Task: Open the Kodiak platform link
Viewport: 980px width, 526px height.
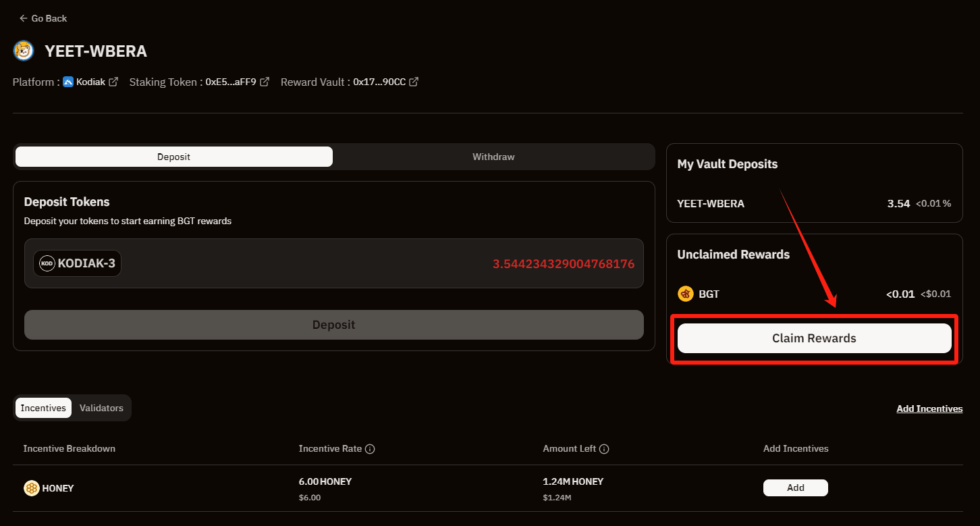Action: [x=90, y=82]
